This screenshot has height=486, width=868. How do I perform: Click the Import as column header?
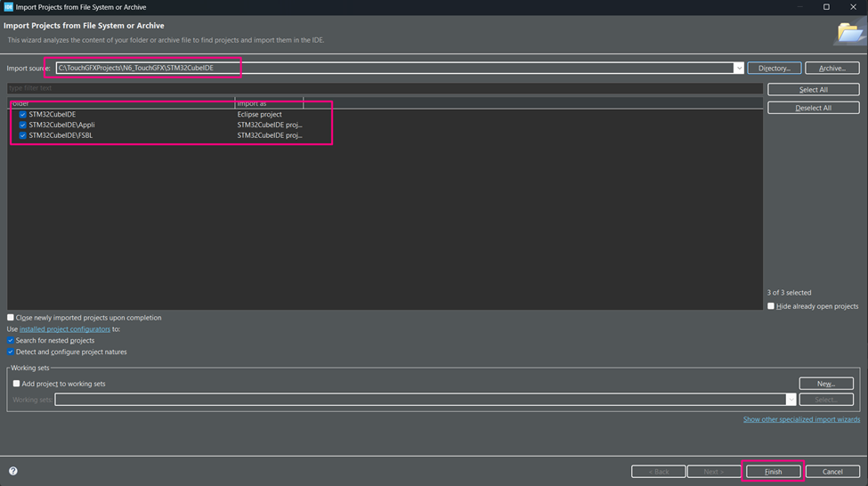pyautogui.click(x=269, y=103)
